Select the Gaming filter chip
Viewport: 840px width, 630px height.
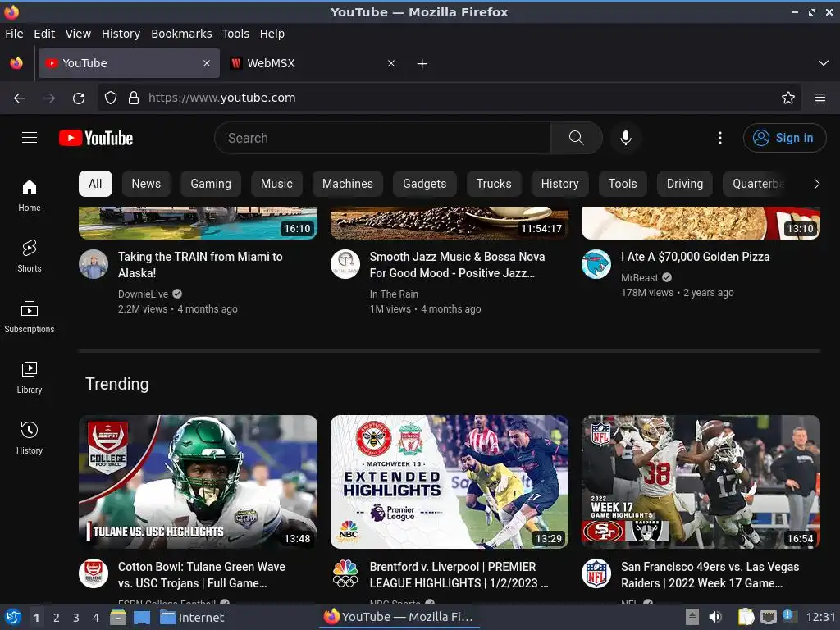coord(211,184)
